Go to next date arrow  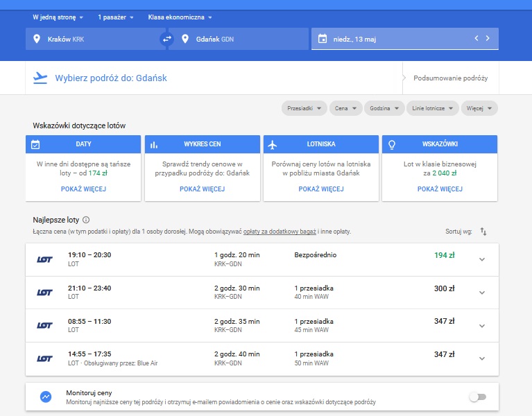(x=488, y=38)
